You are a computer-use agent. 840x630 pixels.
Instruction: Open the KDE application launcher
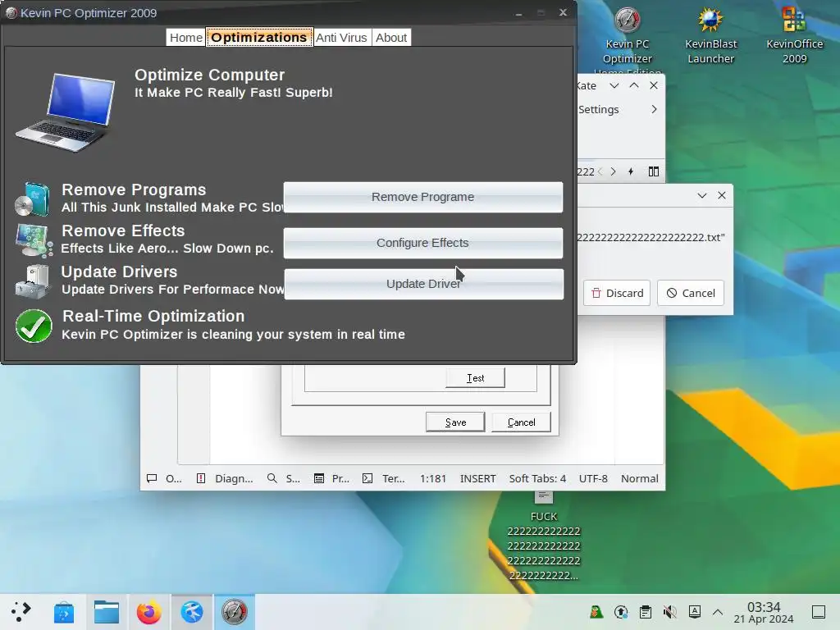[21, 612]
